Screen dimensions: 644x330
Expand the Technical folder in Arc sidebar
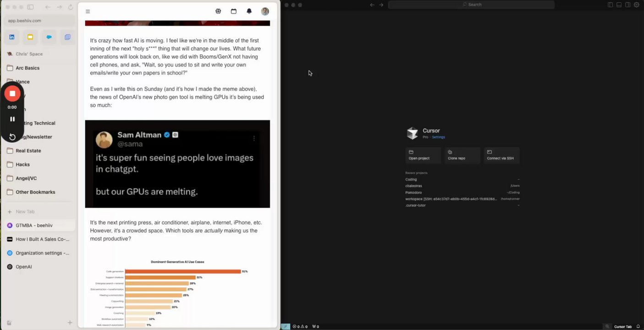[39, 123]
